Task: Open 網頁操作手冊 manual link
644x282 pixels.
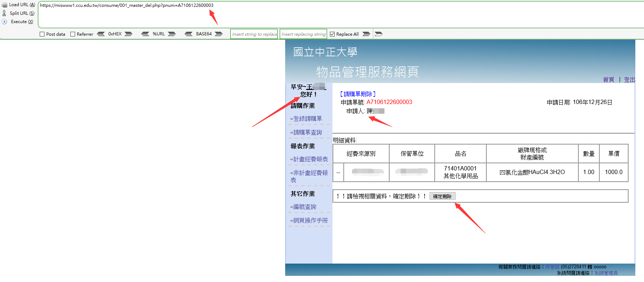Action: pyautogui.click(x=310, y=221)
